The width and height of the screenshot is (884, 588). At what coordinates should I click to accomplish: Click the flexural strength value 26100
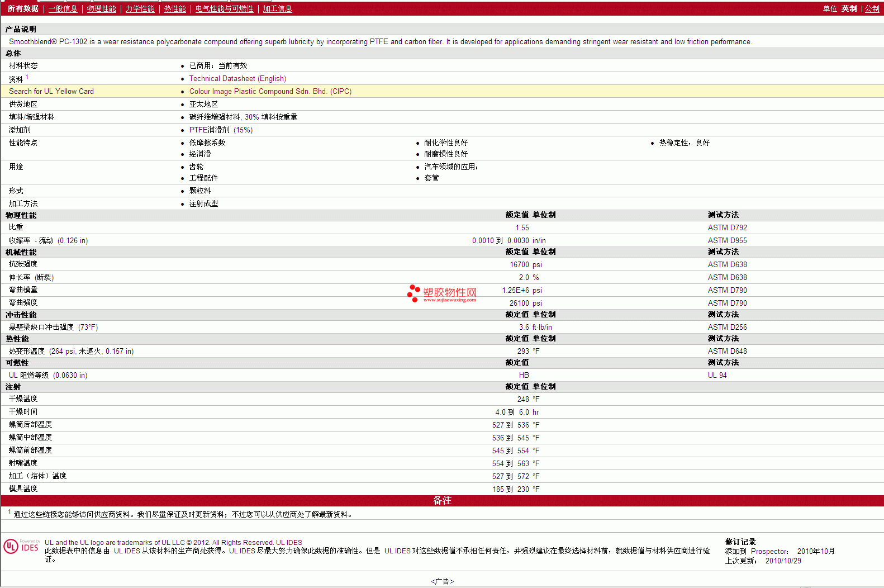click(x=519, y=304)
